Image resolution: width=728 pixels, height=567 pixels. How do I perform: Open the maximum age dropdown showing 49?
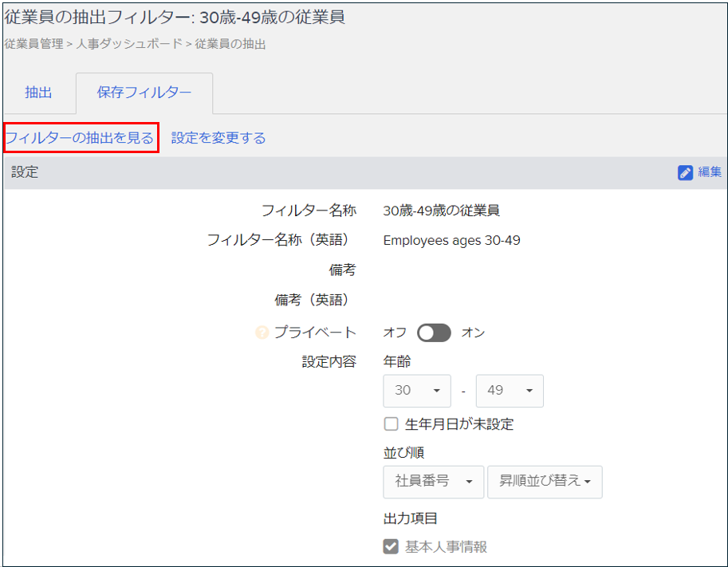point(510,391)
